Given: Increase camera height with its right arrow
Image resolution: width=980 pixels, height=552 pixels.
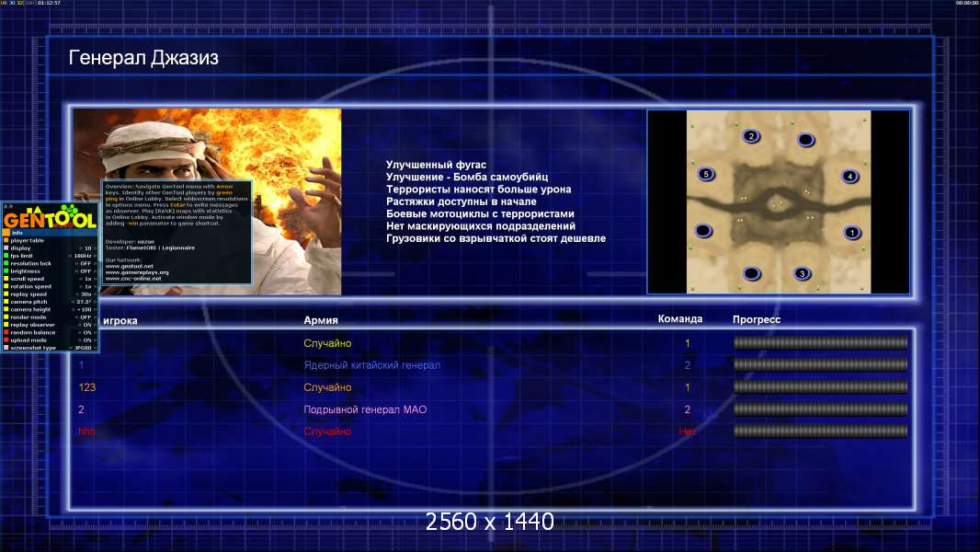Looking at the screenshot, I should click(x=95, y=309).
